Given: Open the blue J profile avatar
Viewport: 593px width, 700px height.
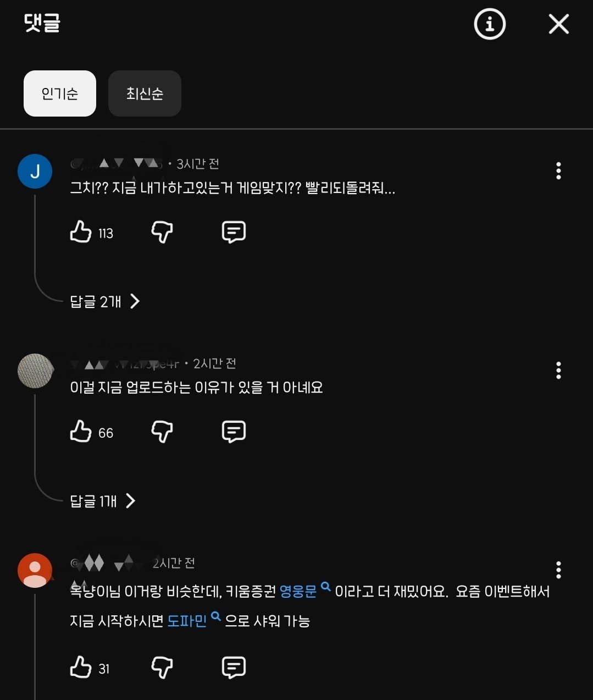Looking at the screenshot, I should [x=35, y=172].
